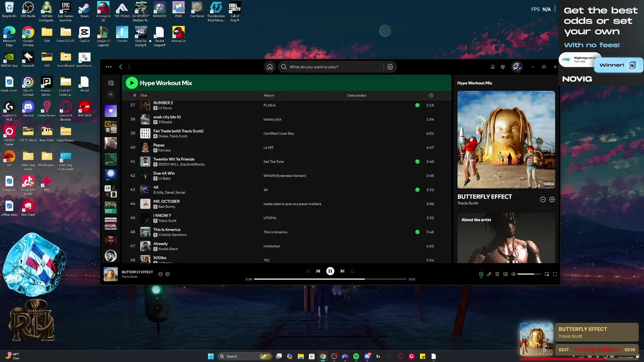This screenshot has width=644, height=362.
Task: Skip to next track
Action: (342, 271)
